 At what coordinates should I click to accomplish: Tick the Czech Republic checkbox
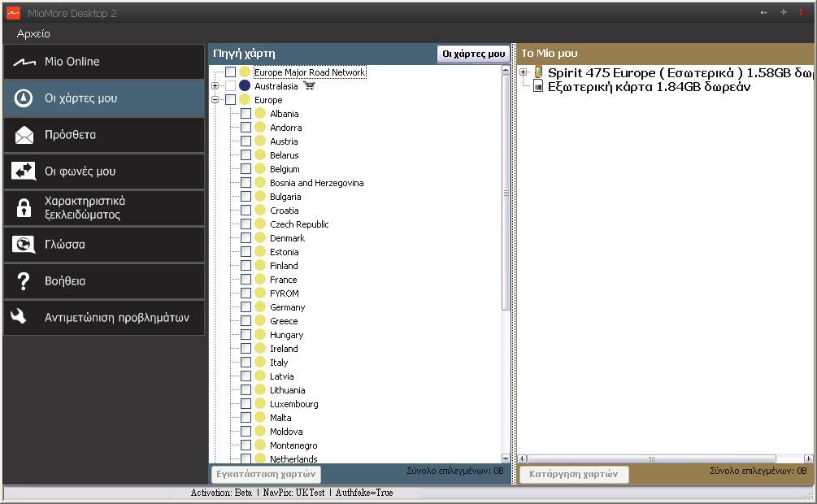click(x=246, y=224)
